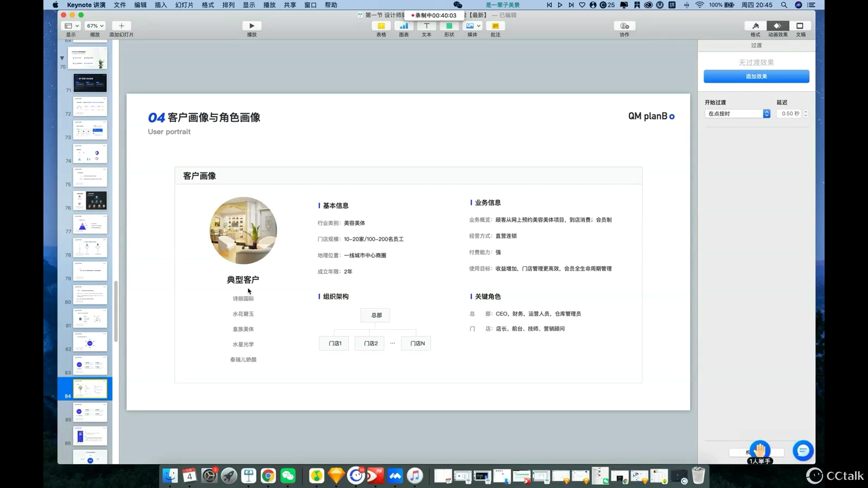Click the Spotlight search icon in menu bar
Image resolution: width=868 pixels, height=488 pixels.
pyautogui.click(x=784, y=5)
